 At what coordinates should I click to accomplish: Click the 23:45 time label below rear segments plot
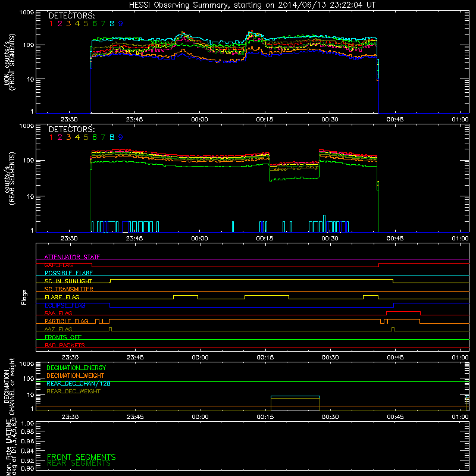[x=134, y=239]
